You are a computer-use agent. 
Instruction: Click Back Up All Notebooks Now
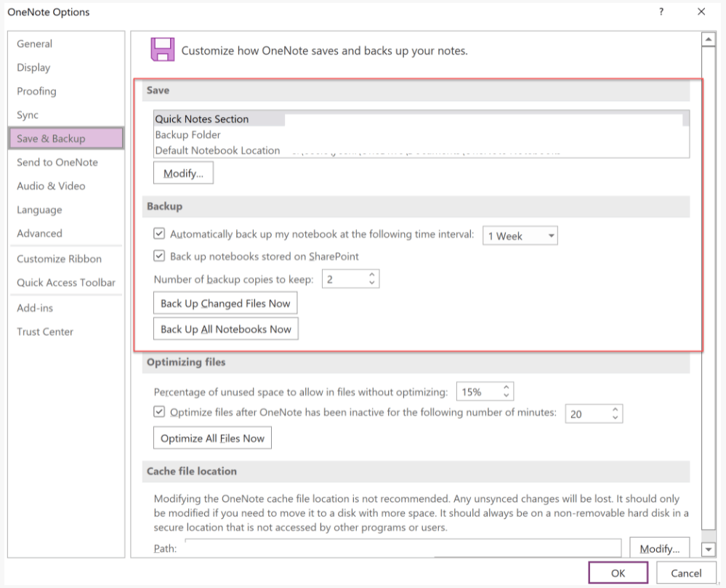(226, 329)
